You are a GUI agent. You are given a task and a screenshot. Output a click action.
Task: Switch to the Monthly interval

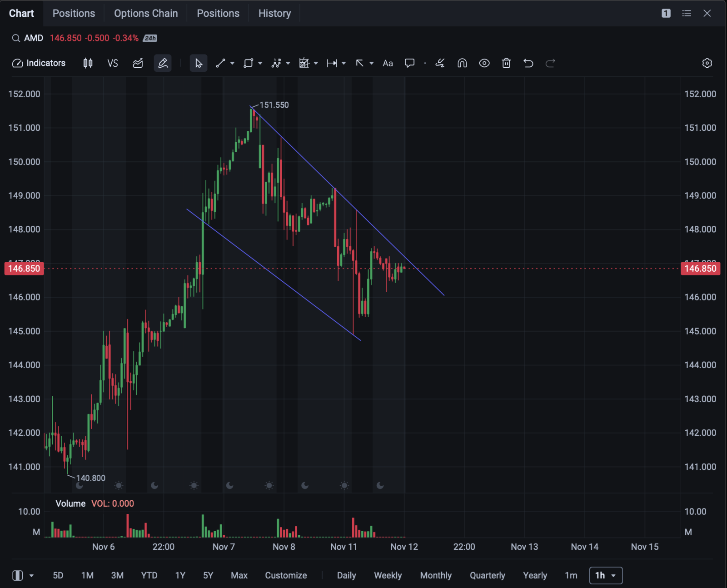(x=436, y=576)
